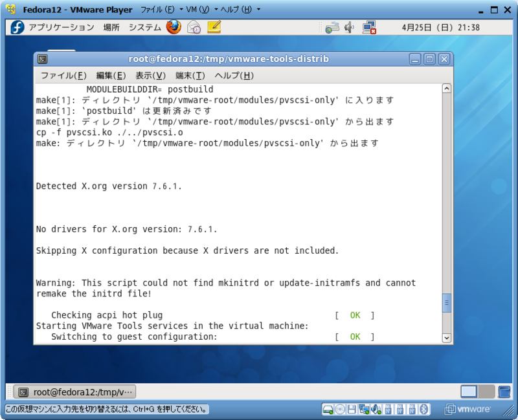Maximize the terminal window

tap(429, 60)
